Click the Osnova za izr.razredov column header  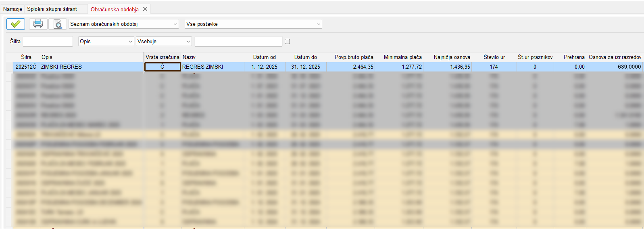pos(615,57)
